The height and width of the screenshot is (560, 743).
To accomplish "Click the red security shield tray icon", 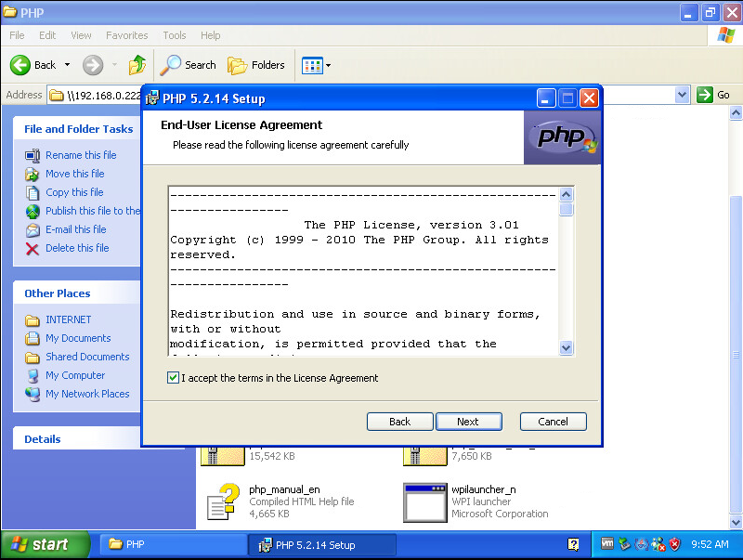I will 675,544.
